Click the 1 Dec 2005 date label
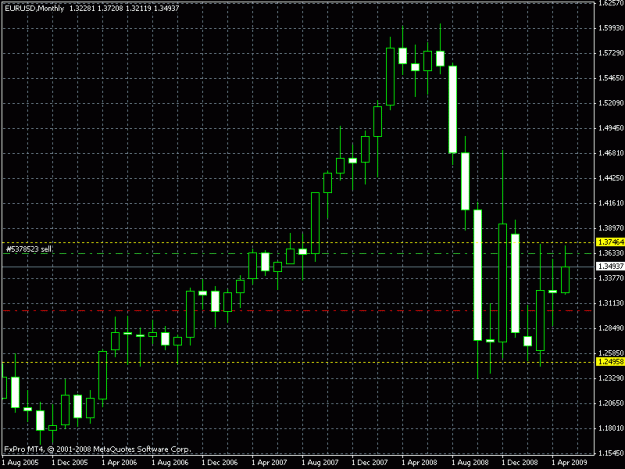Screen dimensions: 625x469 click(x=70, y=463)
